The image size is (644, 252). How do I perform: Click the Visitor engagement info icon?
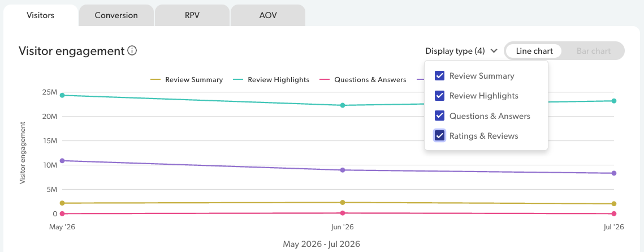coord(132,51)
